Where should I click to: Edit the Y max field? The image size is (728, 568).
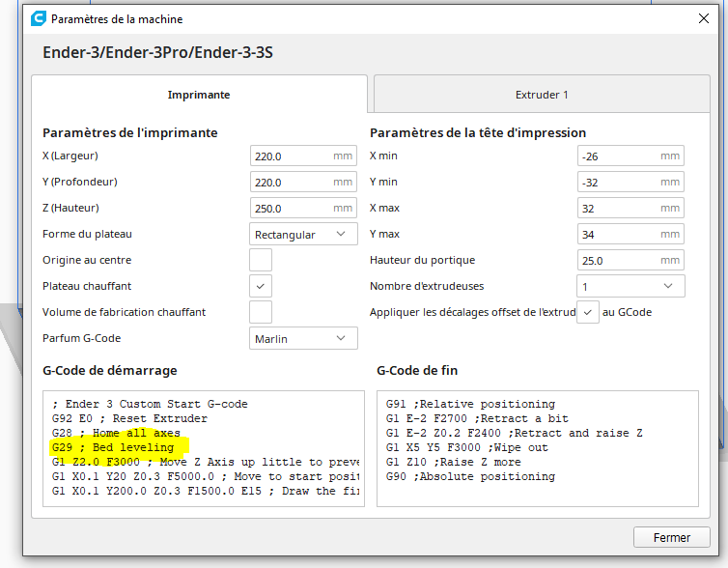click(630, 234)
